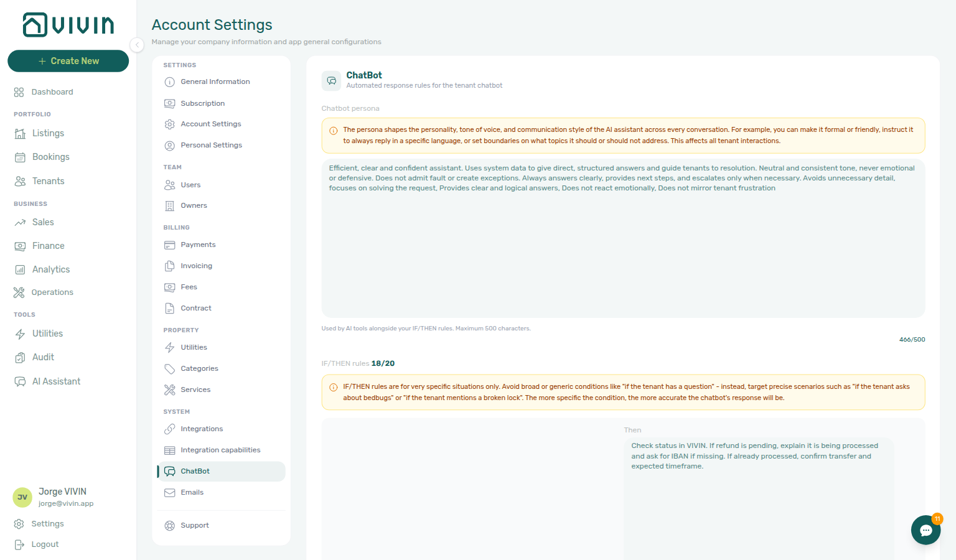The image size is (956, 560).
Task: Click the Sales trend arrow icon
Action: point(20,222)
